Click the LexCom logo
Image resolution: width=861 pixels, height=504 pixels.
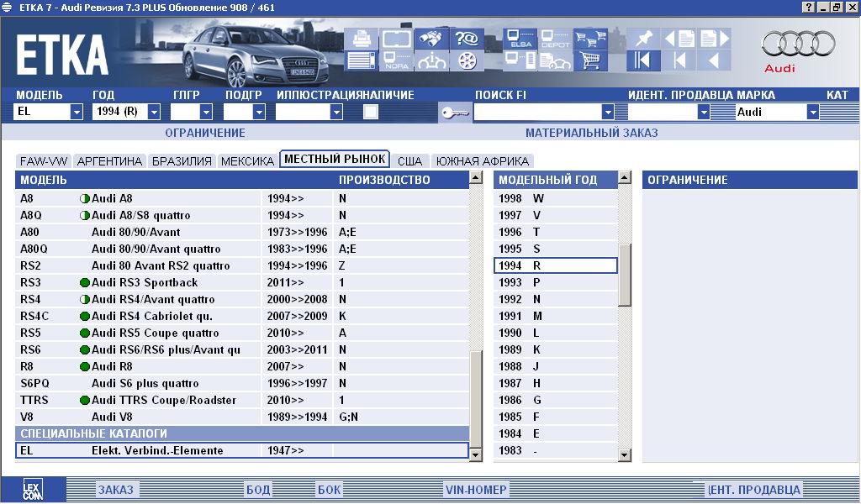click(x=33, y=489)
